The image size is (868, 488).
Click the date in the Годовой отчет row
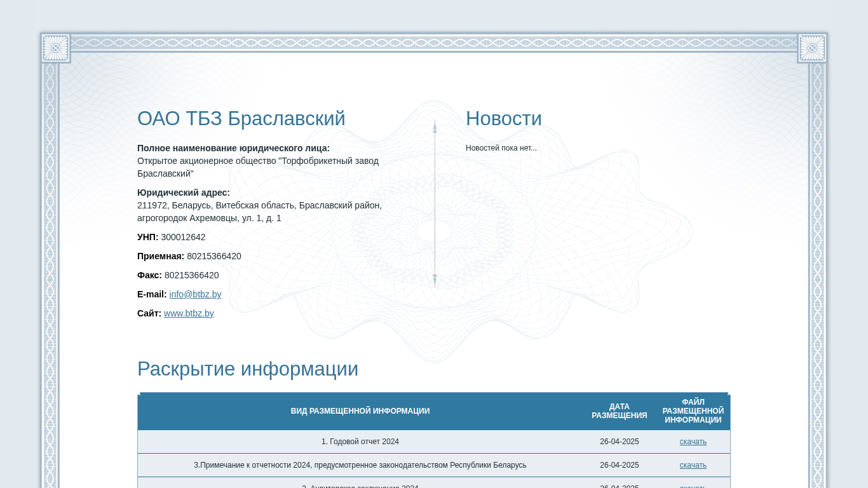pos(619,442)
